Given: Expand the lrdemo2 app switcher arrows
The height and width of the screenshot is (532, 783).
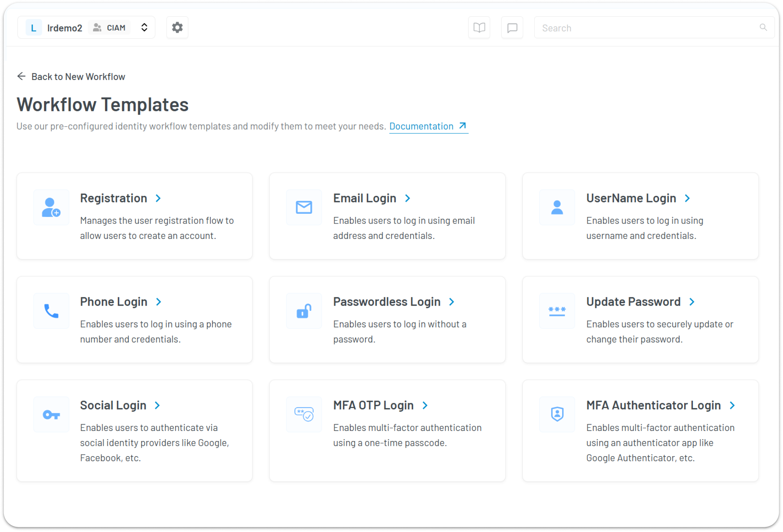Looking at the screenshot, I should [x=144, y=28].
